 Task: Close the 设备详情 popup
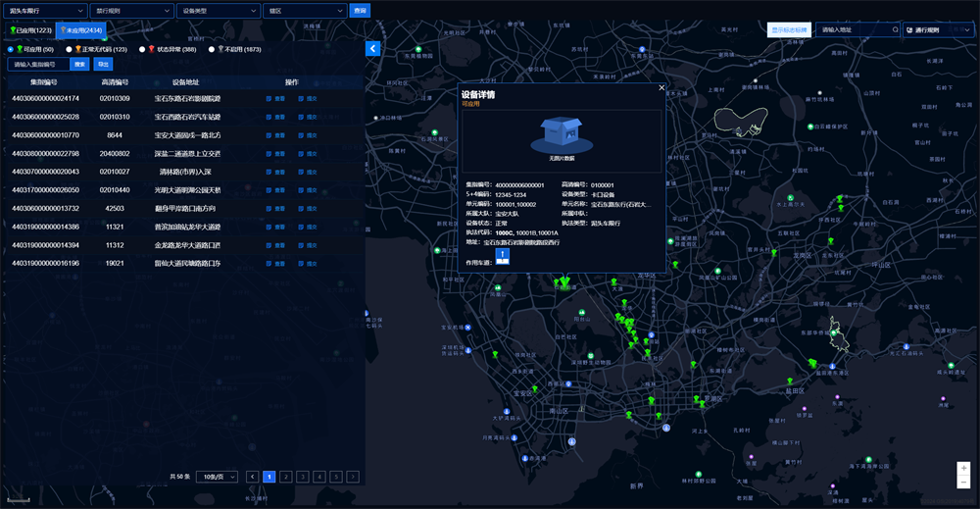click(661, 87)
